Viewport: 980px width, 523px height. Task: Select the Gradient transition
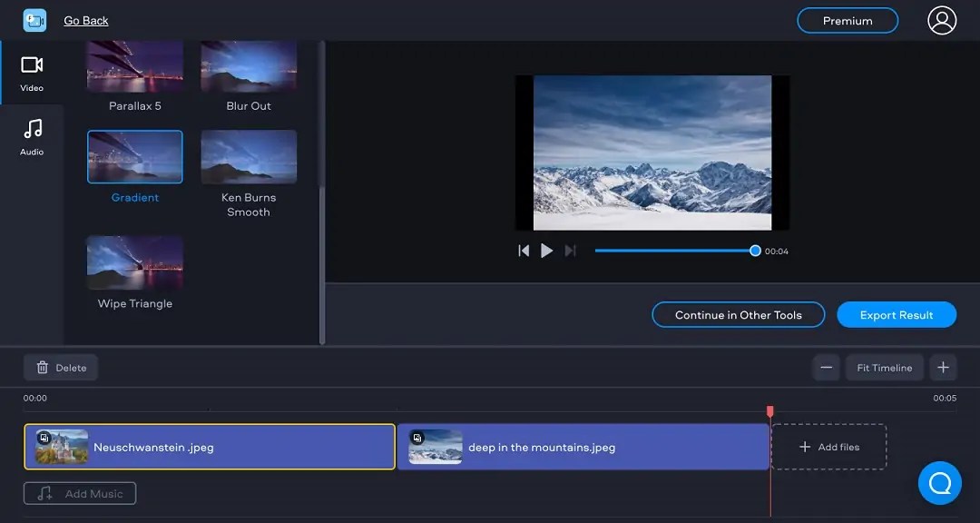134,156
